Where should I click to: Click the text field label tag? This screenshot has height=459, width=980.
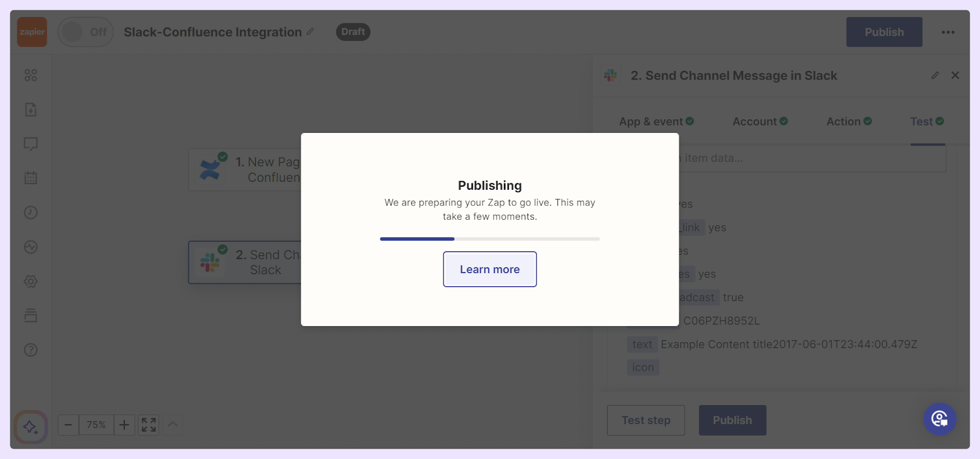tap(642, 345)
